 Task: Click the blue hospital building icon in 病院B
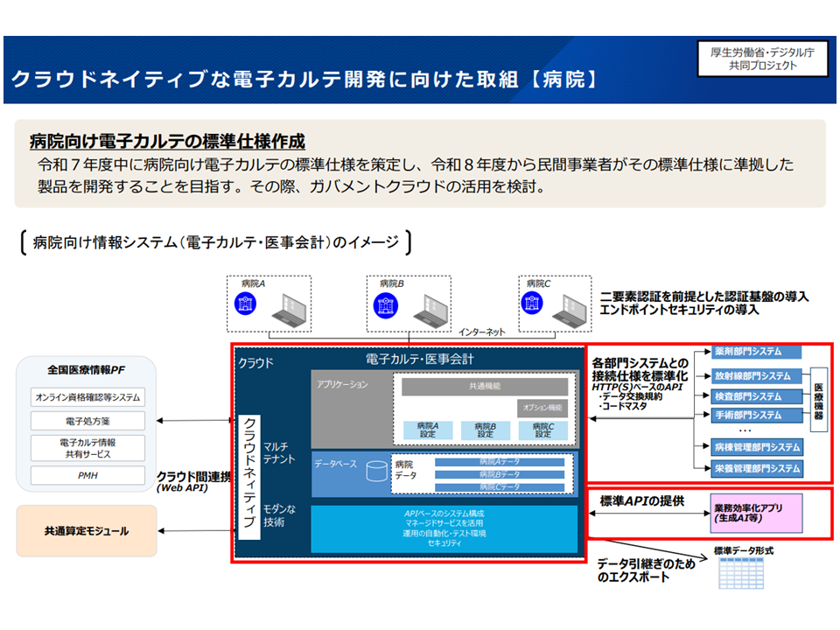tap(384, 304)
